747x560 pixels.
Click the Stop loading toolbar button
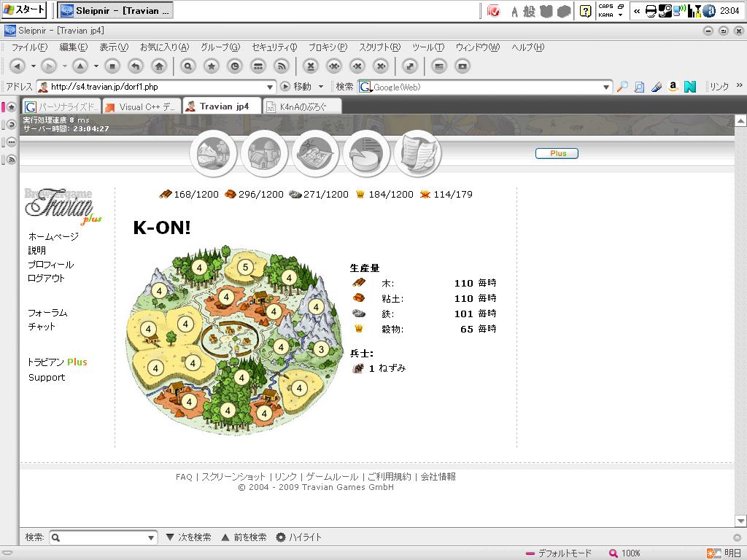tap(112, 66)
